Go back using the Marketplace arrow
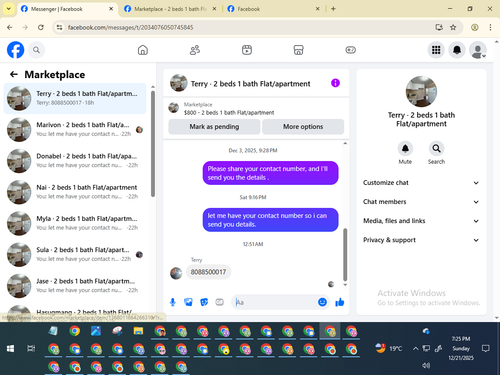500x375 pixels. (14, 74)
